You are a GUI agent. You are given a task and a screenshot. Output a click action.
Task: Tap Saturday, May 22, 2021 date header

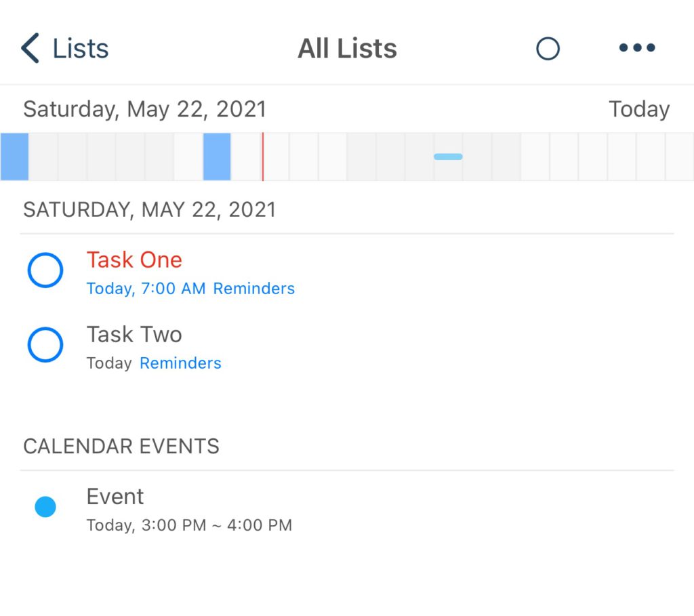[145, 109]
